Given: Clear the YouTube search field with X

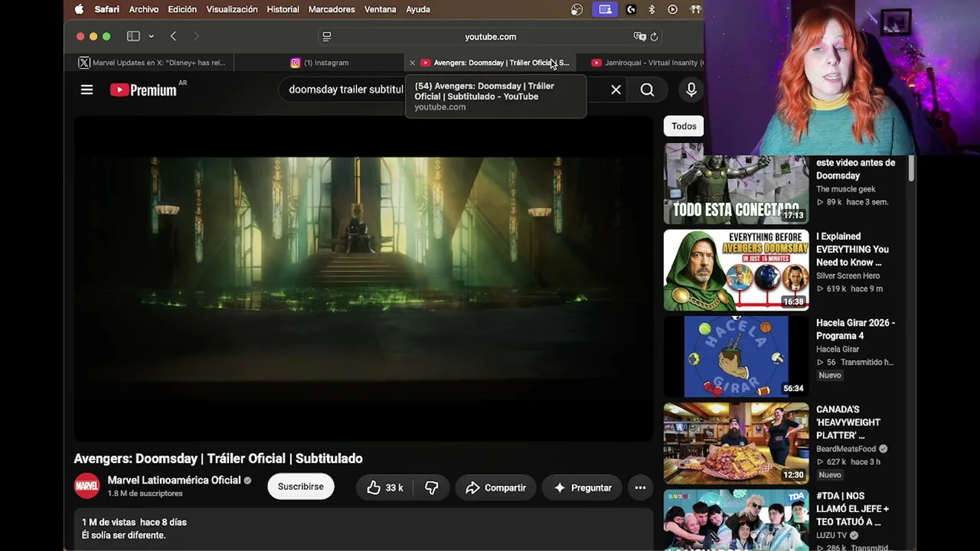Looking at the screenshot, I should tap(616, 90).
